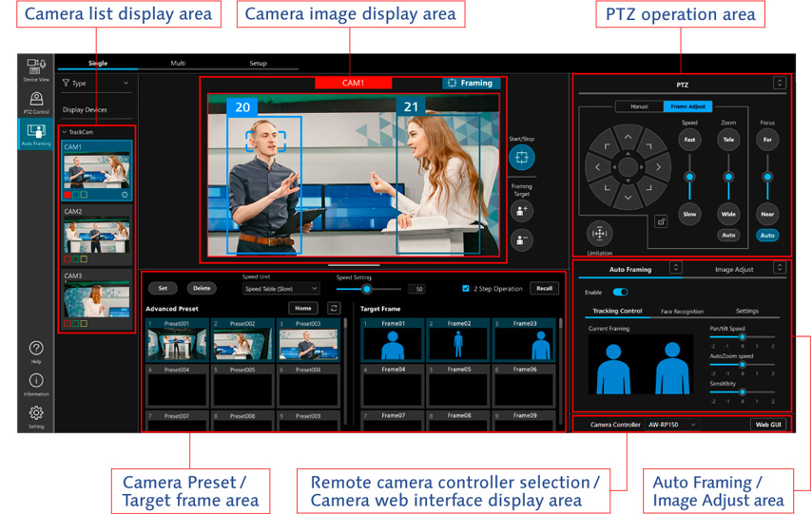Screen dimensions: 812x514
Task: Expand the Auto Framing panel arrows
Action: tap(675, 268)
